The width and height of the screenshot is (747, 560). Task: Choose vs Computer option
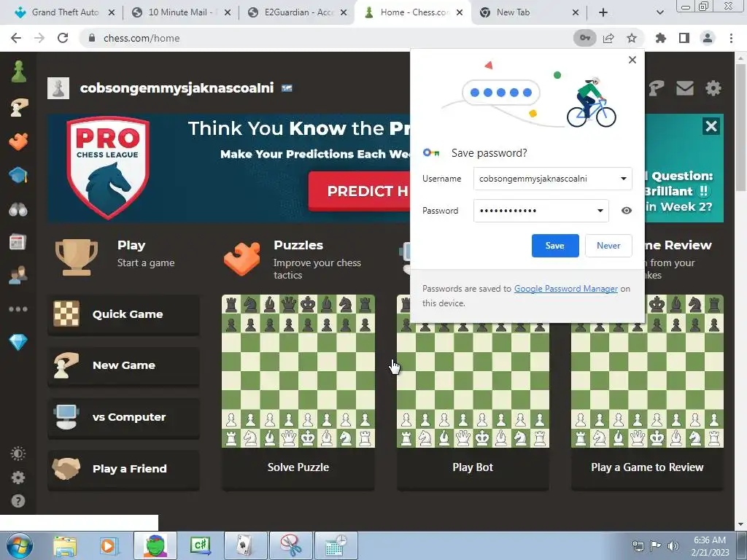123,417
